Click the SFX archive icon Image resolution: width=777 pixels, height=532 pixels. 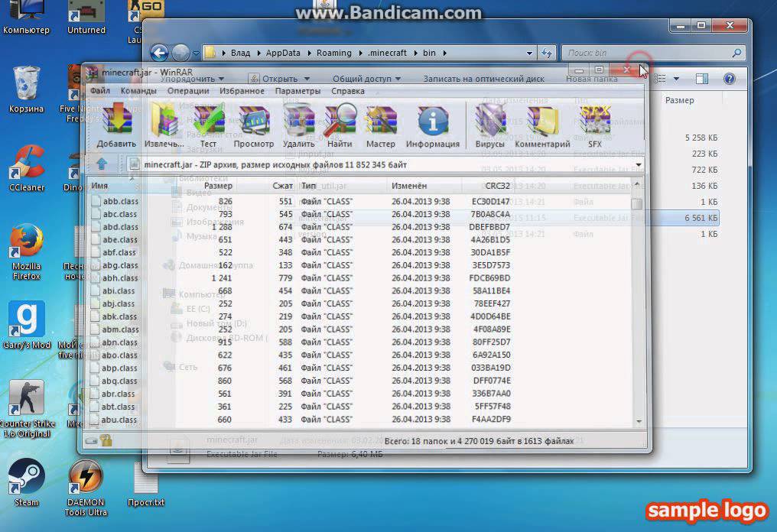point(595,125)
